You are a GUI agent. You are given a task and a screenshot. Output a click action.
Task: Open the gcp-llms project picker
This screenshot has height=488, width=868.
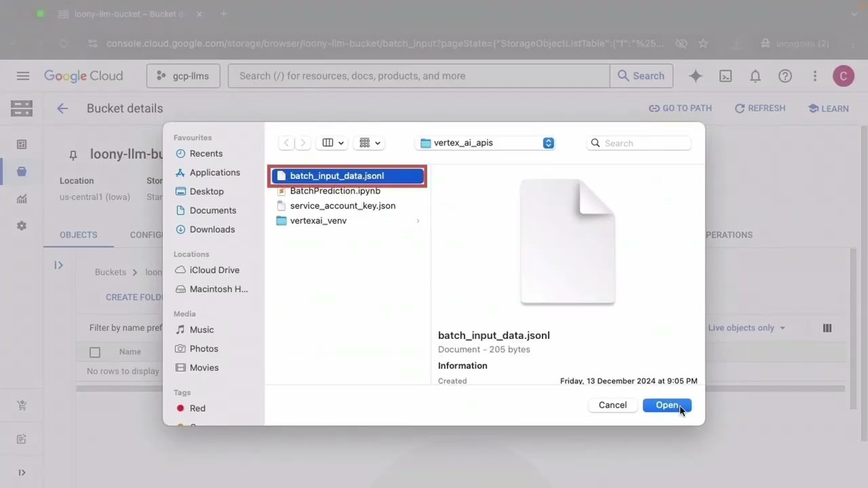pyautogui.click(x=183, y=76)
